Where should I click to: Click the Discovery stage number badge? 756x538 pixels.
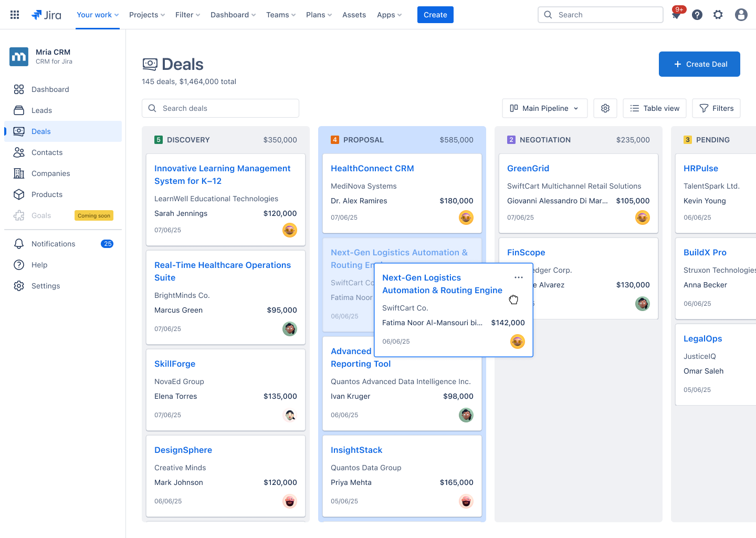pos(159,140)
